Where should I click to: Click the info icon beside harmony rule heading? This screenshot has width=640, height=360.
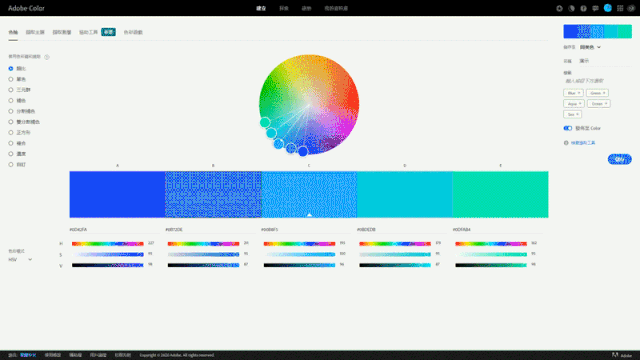(x=47, y=57)
